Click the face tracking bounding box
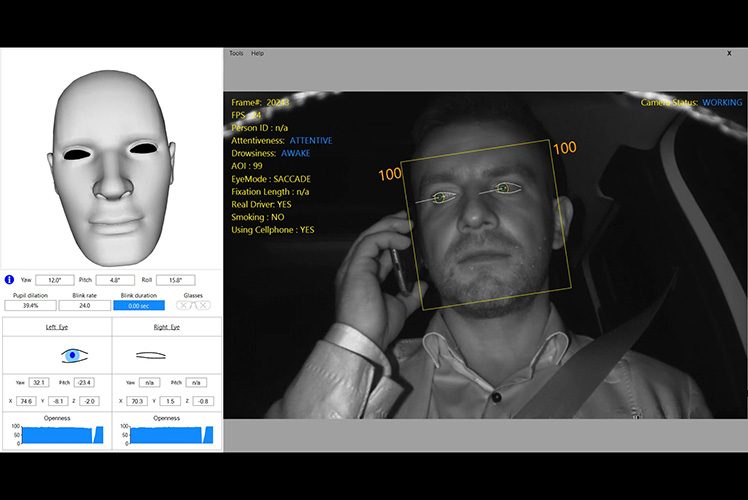The height and width of the screenshot is (500, 748). click(x=487, y=227)
